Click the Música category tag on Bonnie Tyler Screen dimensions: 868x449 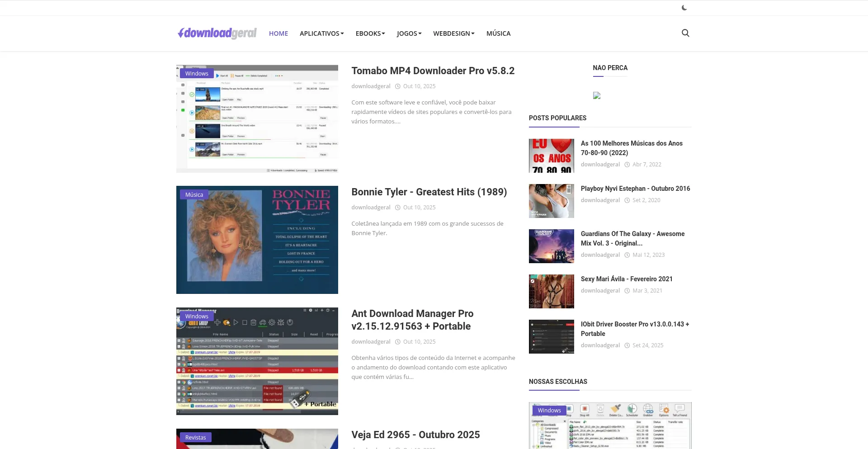point(194,194)
